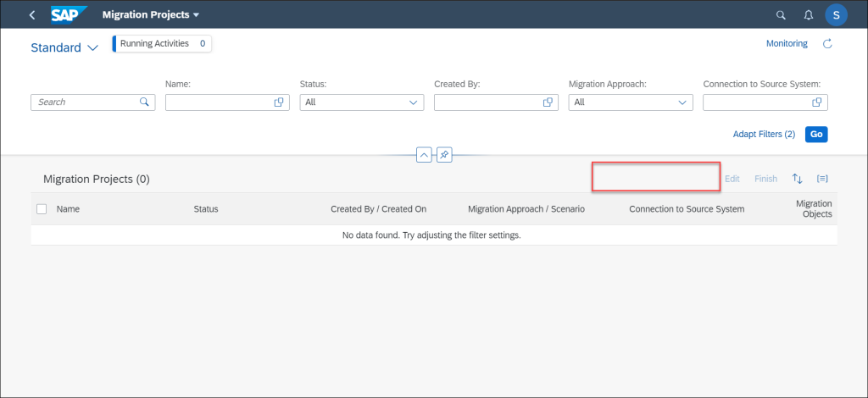
Task: Click the Go button
Action: tap(816, 135)
